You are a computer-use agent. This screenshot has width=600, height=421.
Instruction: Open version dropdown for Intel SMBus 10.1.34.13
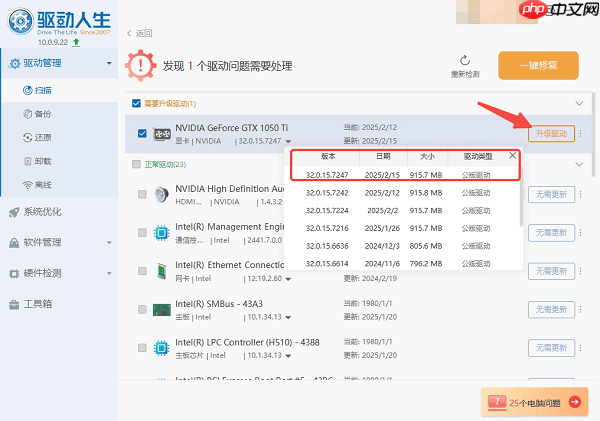[x=288, y=317]
